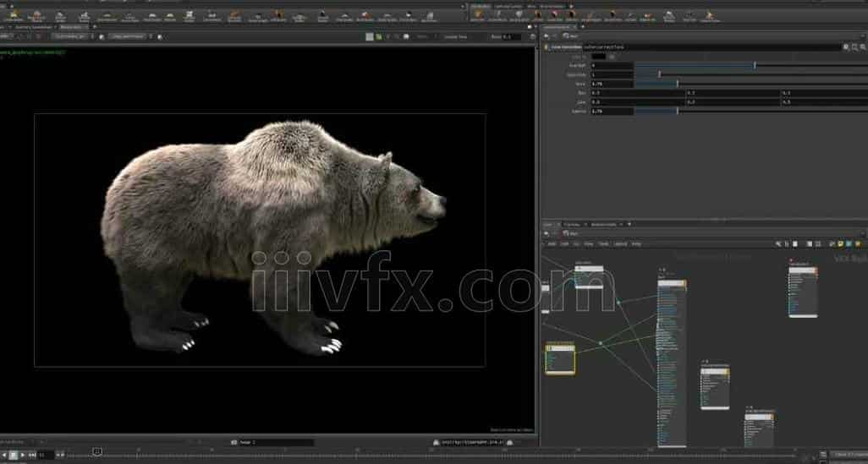Open the Help menu in network editor
868x464 pixels.
point(636,244)
